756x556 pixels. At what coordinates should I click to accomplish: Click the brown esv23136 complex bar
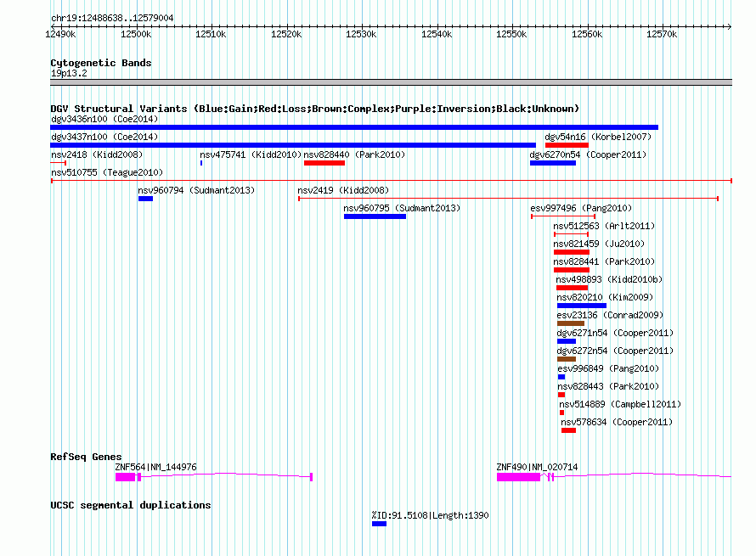click(571, 323)
